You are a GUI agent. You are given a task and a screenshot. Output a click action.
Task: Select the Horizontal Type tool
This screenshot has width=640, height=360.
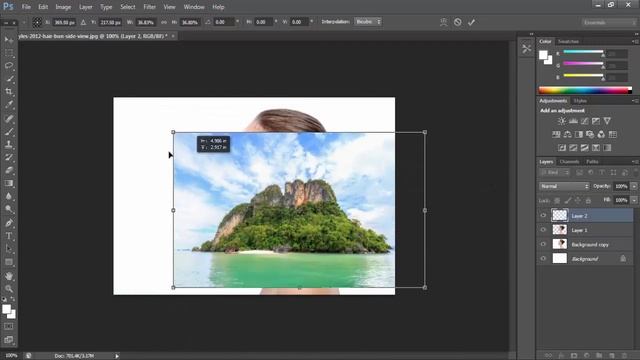(x=9, y=236)
